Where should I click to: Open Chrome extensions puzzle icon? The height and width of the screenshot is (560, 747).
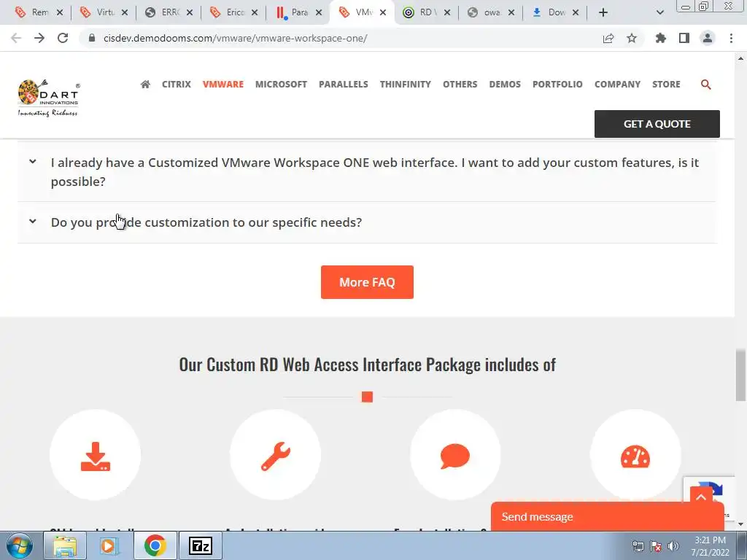click(660, 38)
